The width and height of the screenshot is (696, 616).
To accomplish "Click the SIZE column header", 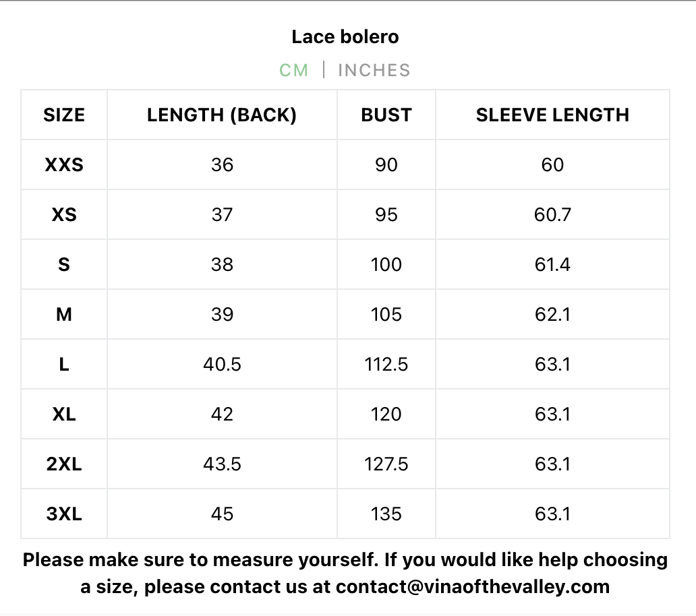I will click(x=64, y=115).
